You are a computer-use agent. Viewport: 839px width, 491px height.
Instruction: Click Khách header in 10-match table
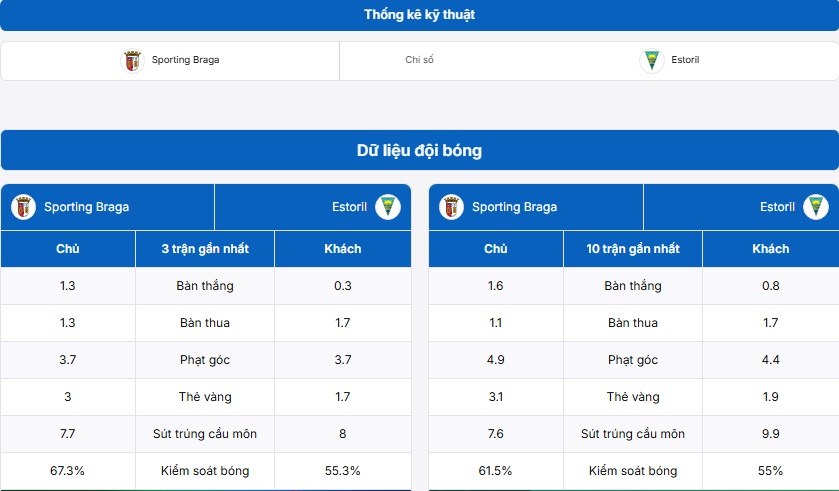click(770, 249)
